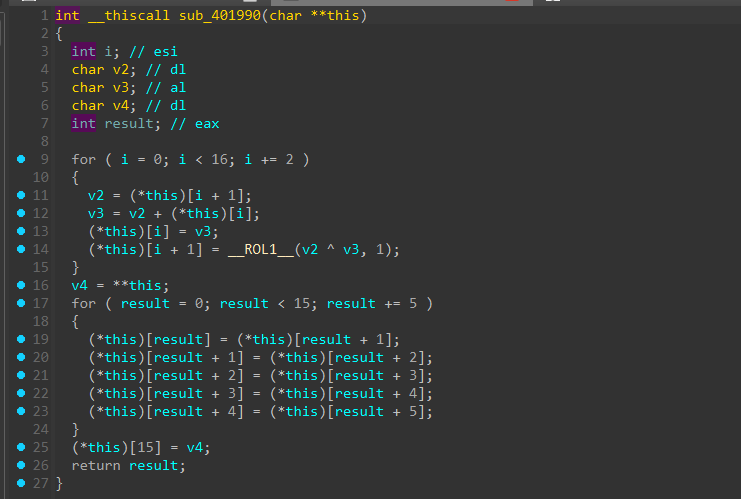The height and width of the screenshot is (499, 741).
Task: Click the eax register comment
Action: point(207,123)
